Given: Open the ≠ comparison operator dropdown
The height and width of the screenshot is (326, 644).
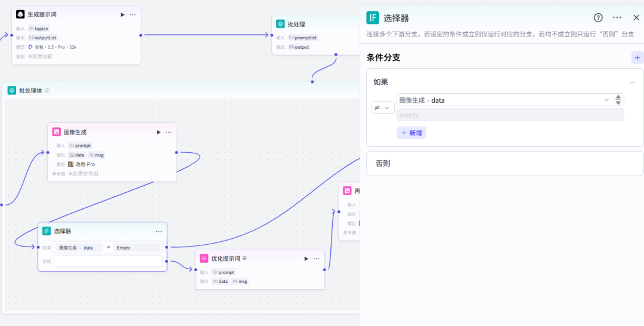Looking at the screenshot, I should coord(382,107).
